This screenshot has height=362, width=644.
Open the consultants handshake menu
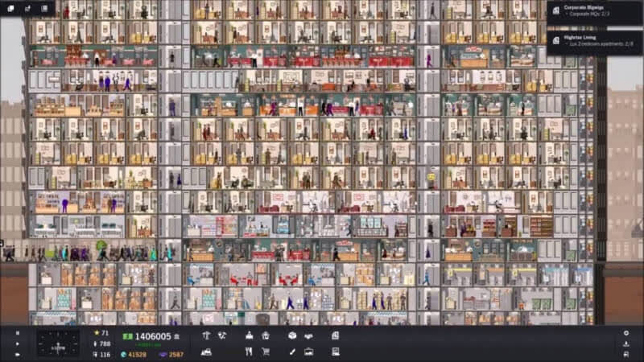tap(308, 336)
